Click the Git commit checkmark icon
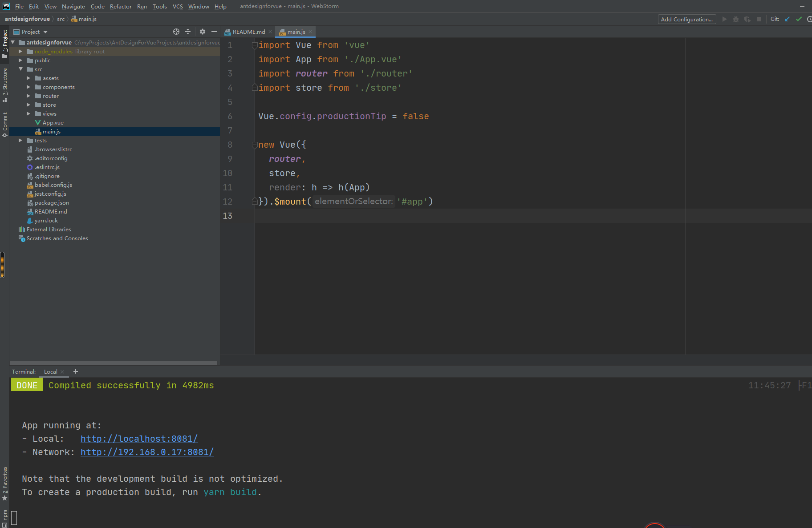The height and width of the screenshot is (528, 812). [799, 19]
